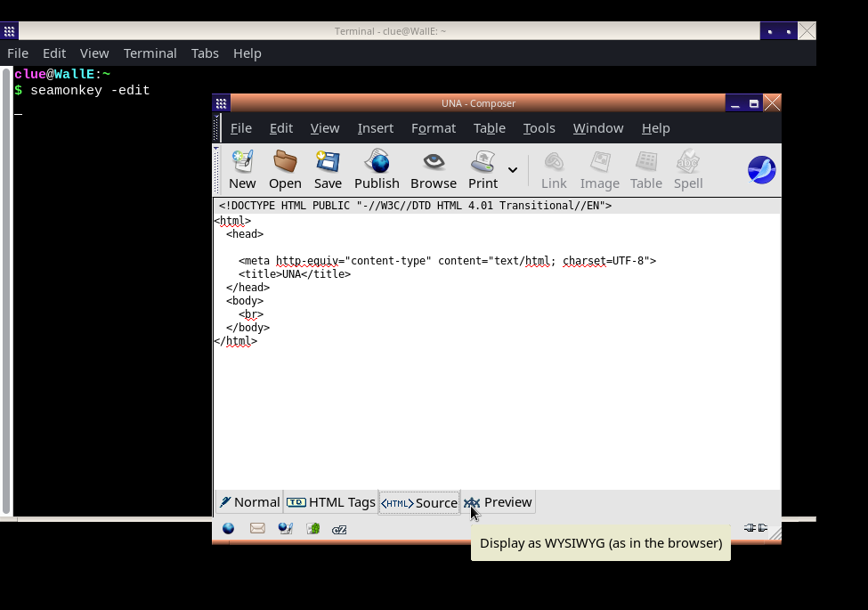Open Composer File menu
Image resolution: width=868 pixels, height=610 pixels.
pyautogui.click(x=240, y=128)
